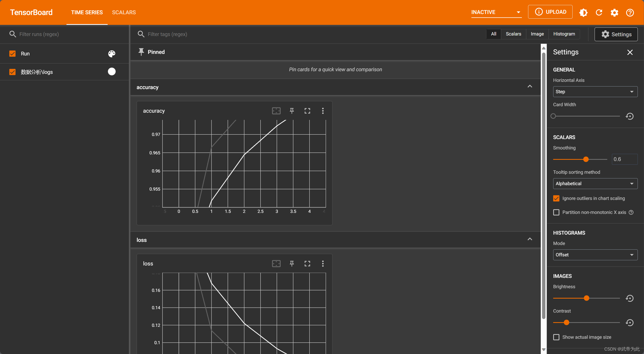Open Horizontal Axis Step dropdown
The width and height of the screenshot is (644, 354).
point(595,92)
